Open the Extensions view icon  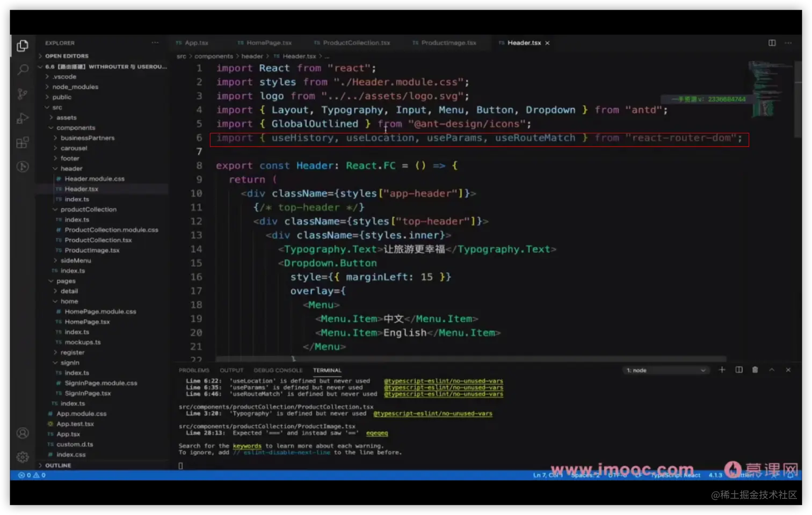(x=23, y=142)
